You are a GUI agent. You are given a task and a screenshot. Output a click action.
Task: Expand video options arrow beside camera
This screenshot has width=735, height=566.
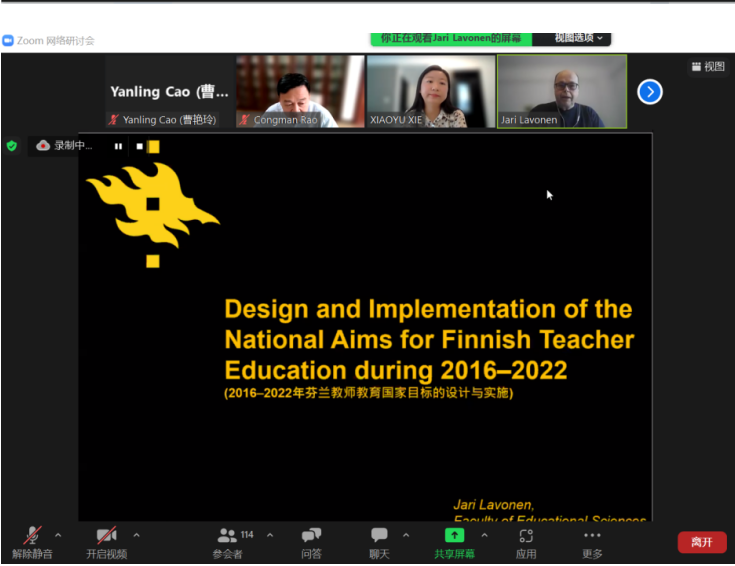136,535
